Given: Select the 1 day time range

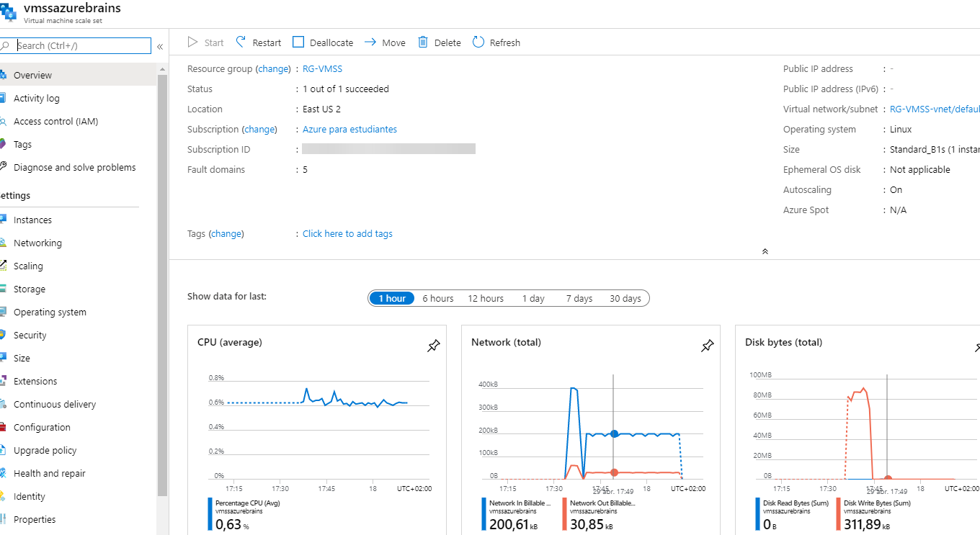Looking at the screenshot, I should [x=533, y=298].
